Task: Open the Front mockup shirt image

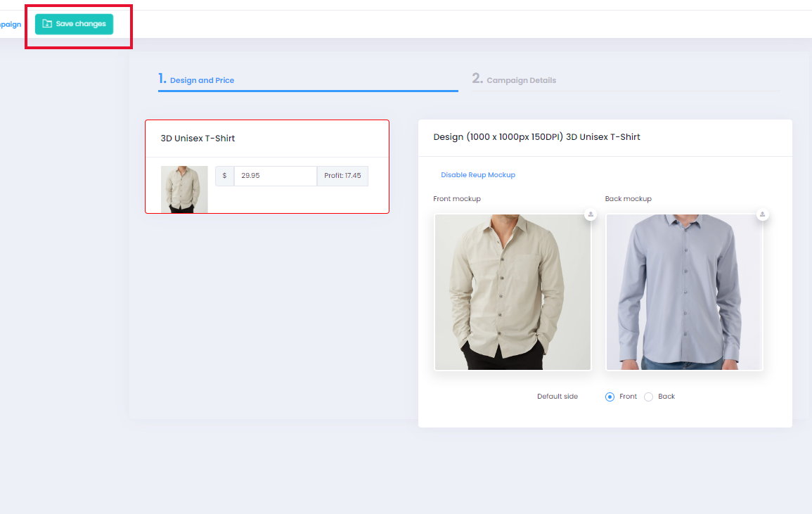Action: 513,293
